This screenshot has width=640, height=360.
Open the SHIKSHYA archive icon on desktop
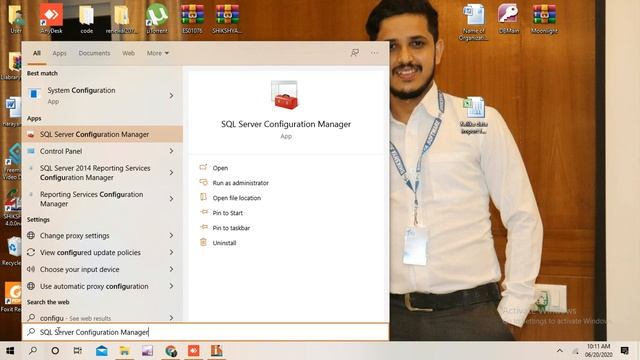[x=227, y=18]
